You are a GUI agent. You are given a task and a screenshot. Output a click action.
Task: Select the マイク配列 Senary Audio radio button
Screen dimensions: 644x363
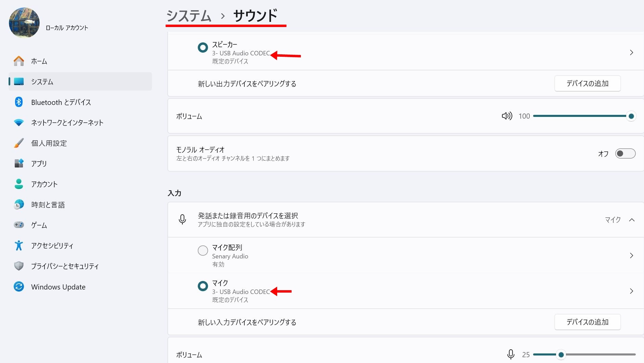point(203,251)
